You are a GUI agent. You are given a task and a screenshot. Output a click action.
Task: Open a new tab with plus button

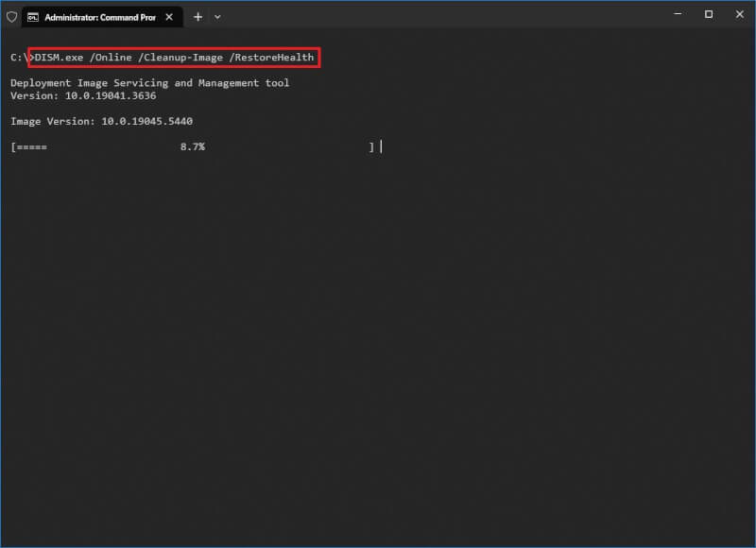(198, 17)
